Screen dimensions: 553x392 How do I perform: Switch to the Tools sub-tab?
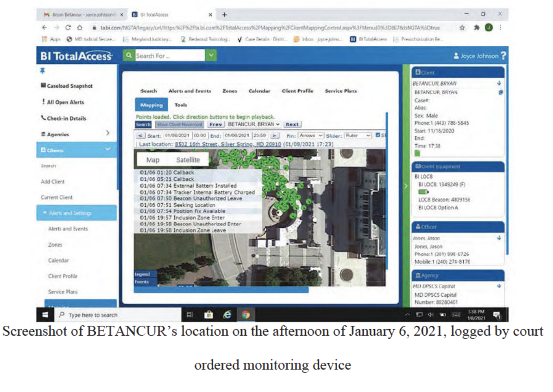(x=181, y=104)
